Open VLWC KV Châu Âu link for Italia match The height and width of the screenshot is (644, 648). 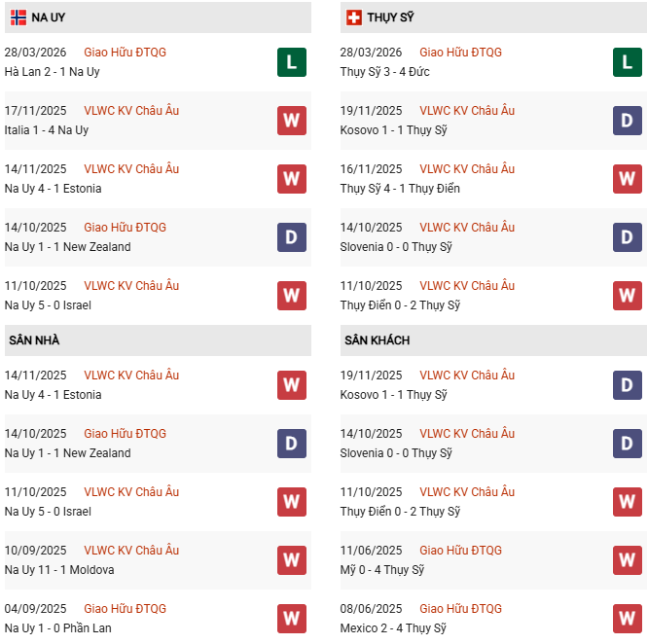(131, 111)
